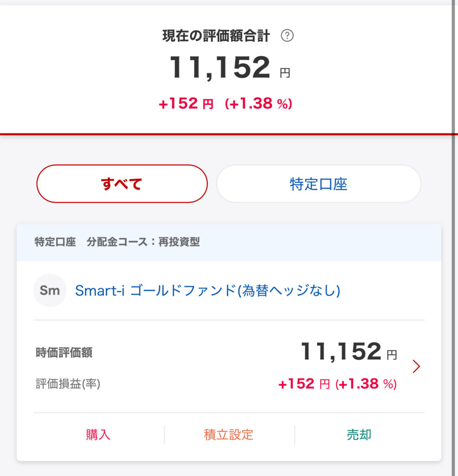The image size is (458, 476).
Task: Click the 評価損益(率) label
Action: [x=68, y=384]
